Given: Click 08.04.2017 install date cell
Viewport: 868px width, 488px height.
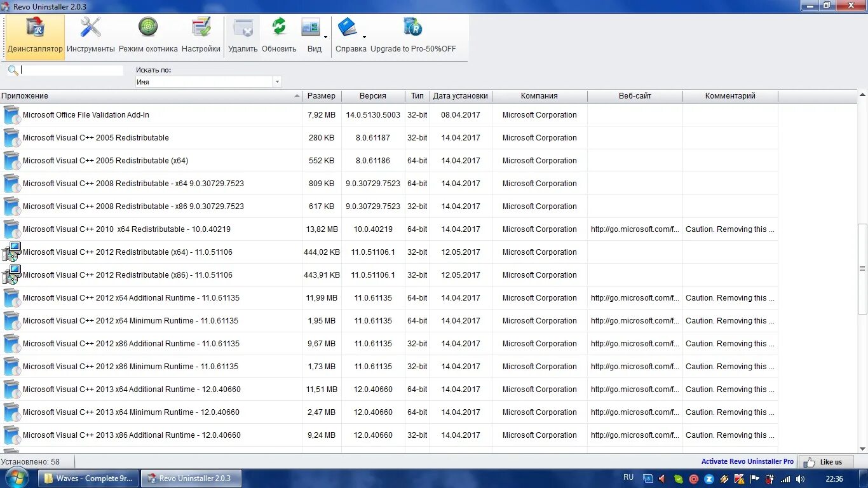Looking at the screenshot, I should [461, 115].
